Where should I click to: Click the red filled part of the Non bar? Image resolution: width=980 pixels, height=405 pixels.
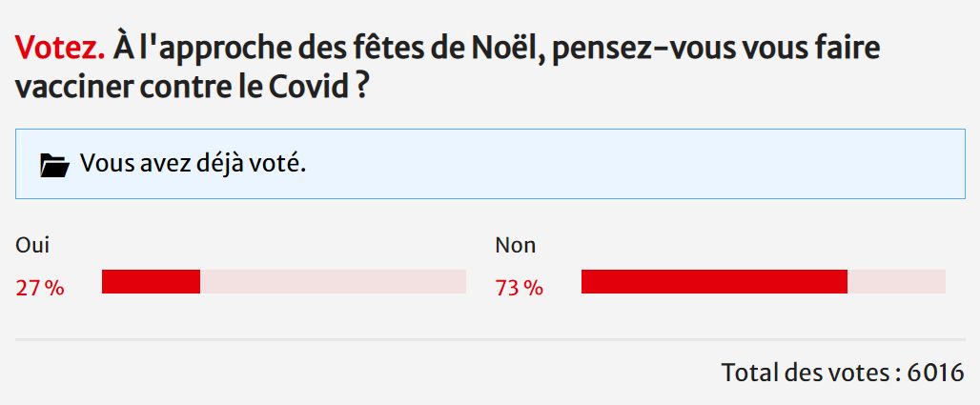[x=714, y=282]
